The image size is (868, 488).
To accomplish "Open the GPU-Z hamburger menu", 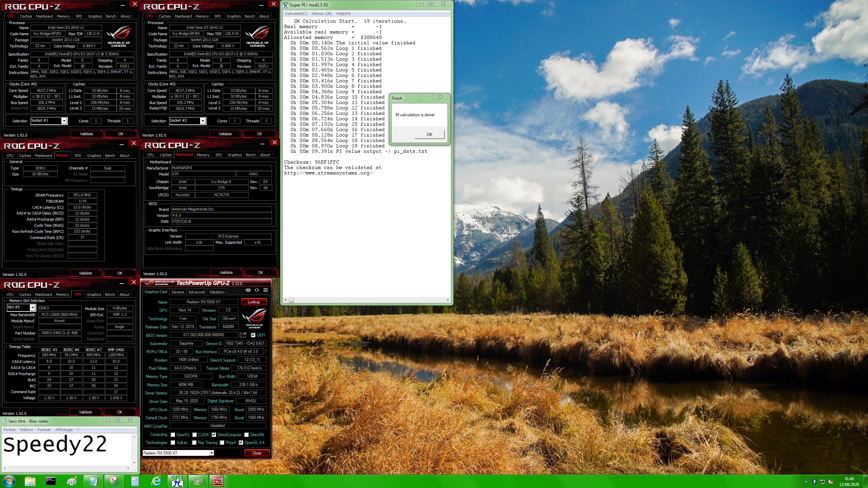I will [x=265, y=290].
